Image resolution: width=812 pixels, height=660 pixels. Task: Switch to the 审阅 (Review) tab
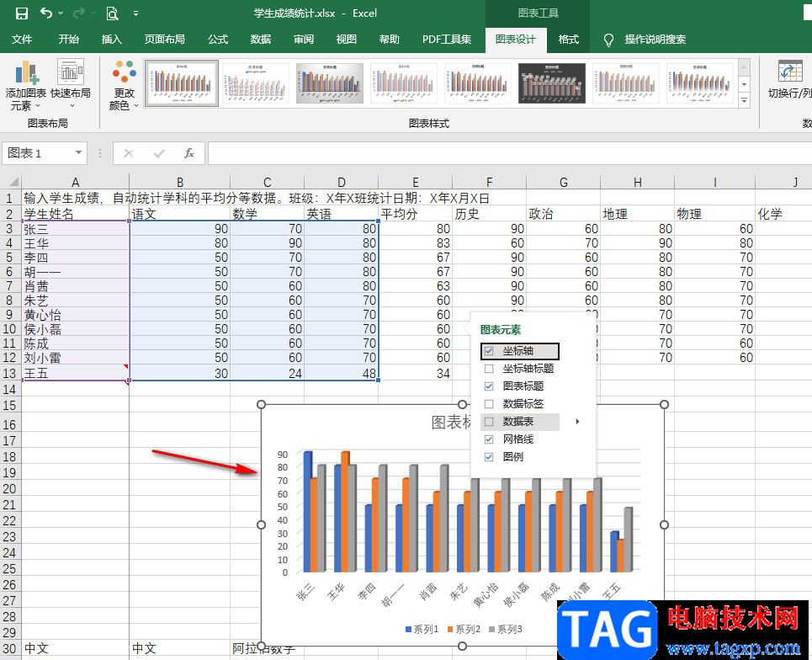pos(304,40)
